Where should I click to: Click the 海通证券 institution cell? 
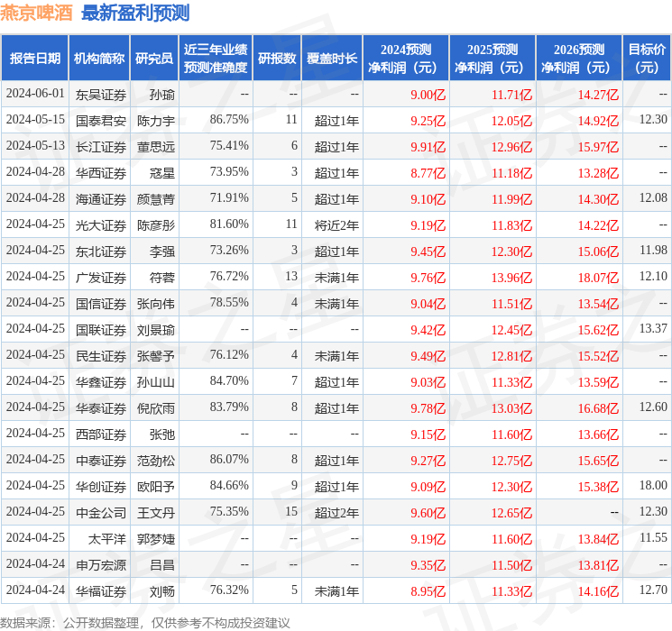(x=101, y=199)
